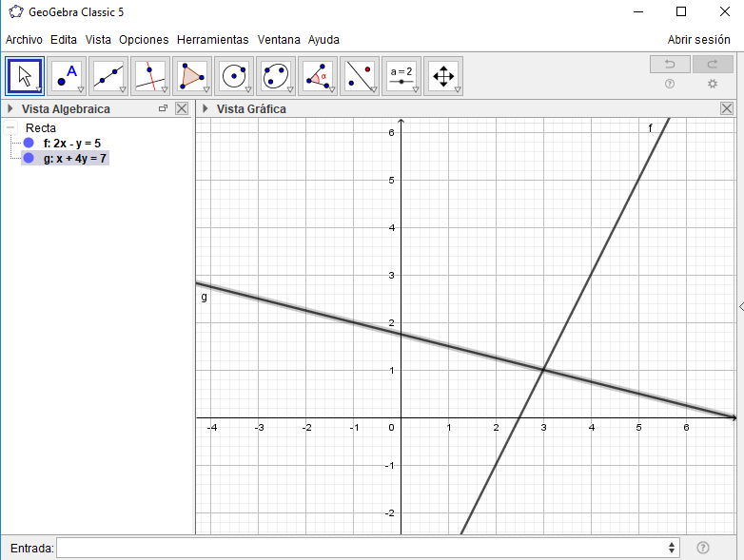Select the Slider (a=2) tool
Image resolution: width=744 pixels, height=560 pixels.
coord(401,76)
